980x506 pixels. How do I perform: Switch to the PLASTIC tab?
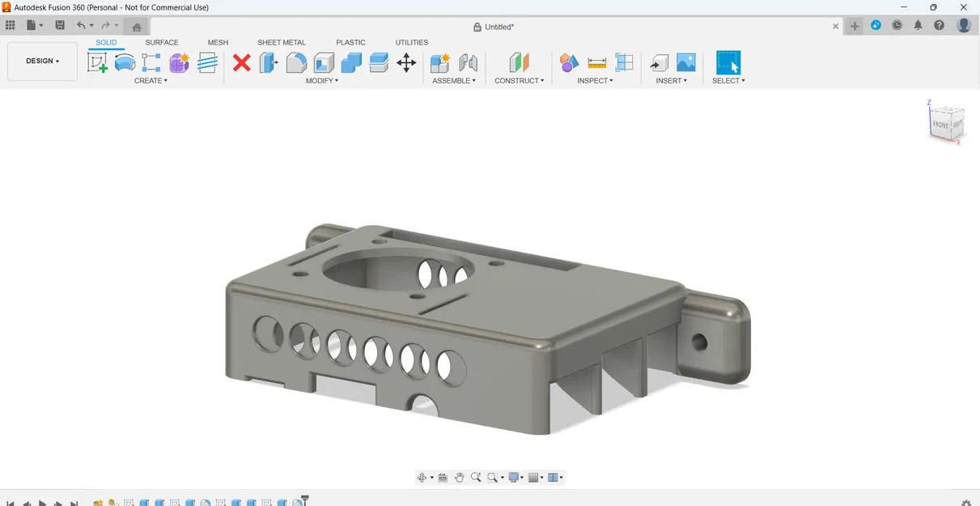tap(350, 42)
